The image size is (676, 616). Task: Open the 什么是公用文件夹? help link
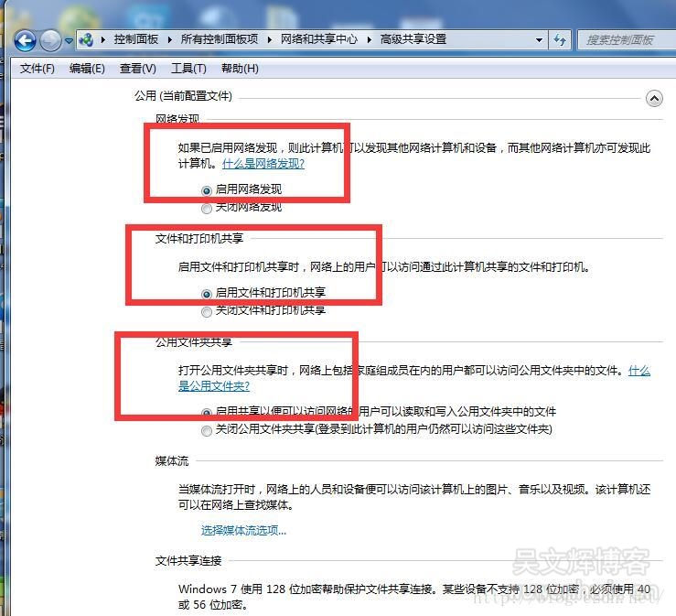point(213,386)
